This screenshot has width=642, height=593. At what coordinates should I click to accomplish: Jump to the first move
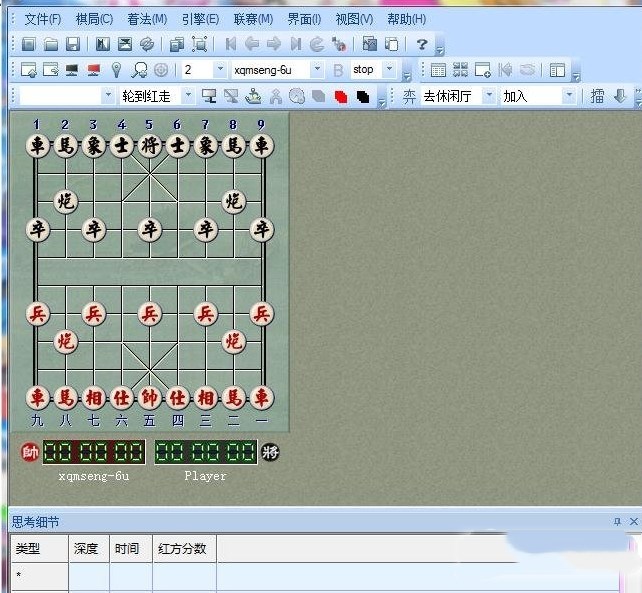tap(231, 44)
